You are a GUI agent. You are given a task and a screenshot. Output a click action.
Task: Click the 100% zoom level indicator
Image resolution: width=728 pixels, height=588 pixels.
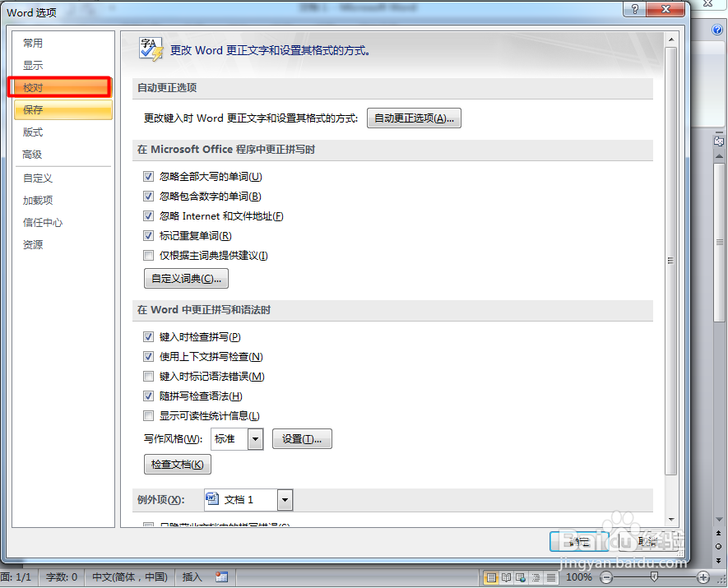coord(578,577)
